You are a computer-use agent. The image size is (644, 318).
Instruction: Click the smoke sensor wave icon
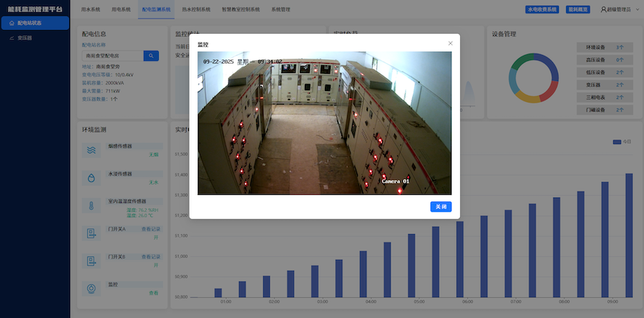click(x=91, y=150)
